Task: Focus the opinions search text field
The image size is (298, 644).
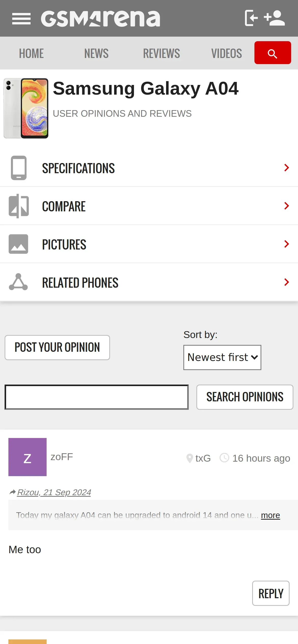Action: pyautogui.click(x=97, y=397)
